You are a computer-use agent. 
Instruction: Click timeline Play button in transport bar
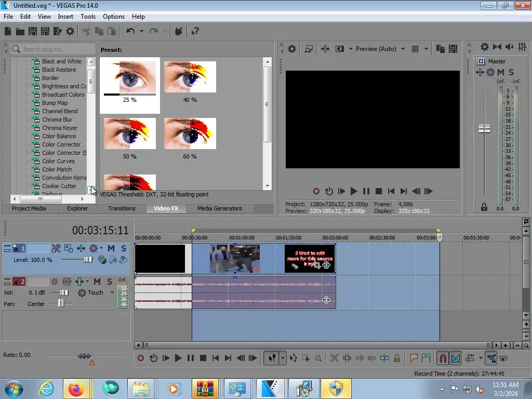178,358
